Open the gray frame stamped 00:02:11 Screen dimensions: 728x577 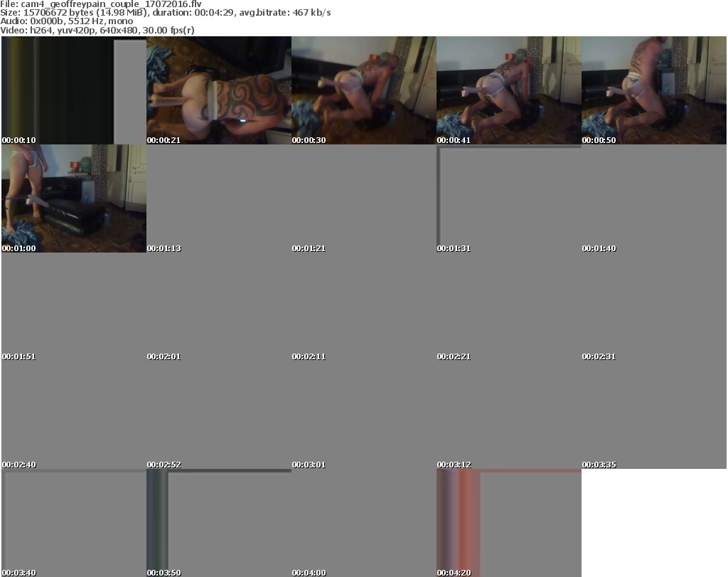(x=363, y=307)
